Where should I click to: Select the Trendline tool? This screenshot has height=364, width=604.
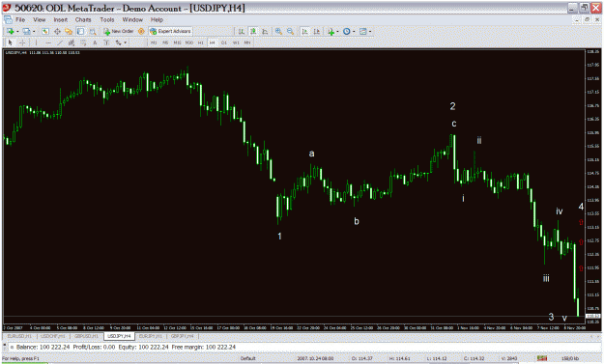60,42
